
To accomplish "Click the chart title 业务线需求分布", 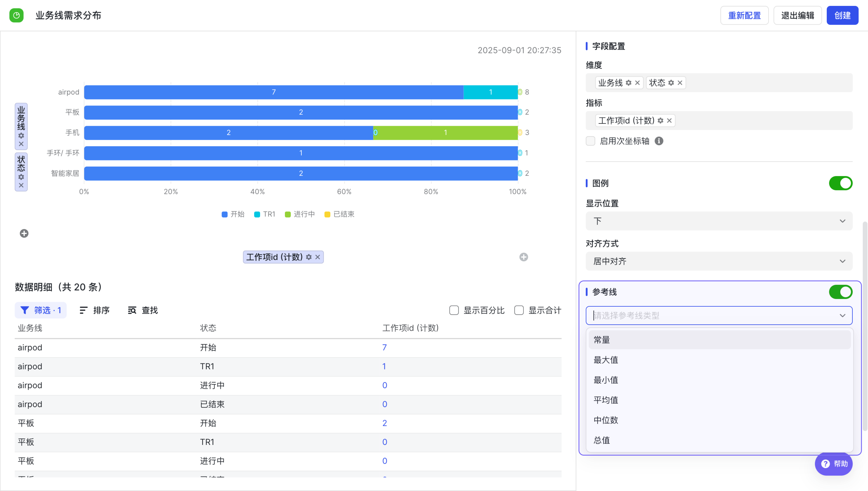I will (x=68, y=16).
